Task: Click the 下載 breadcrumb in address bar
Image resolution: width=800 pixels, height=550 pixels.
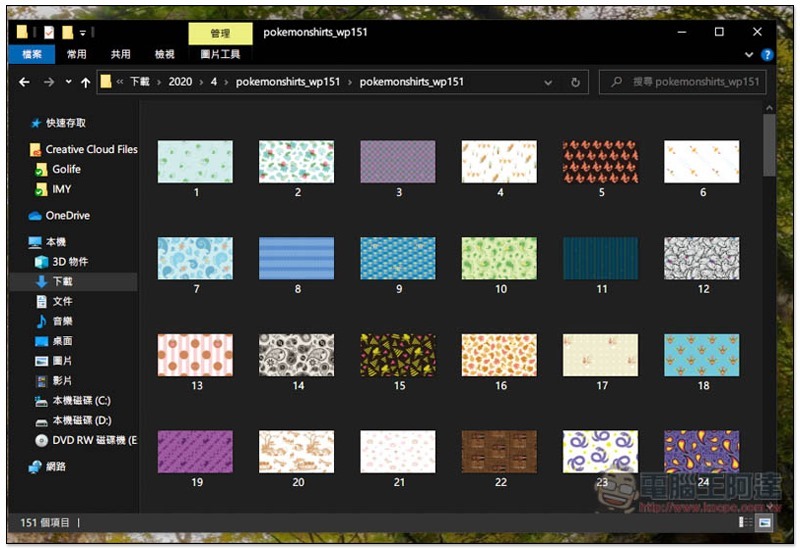Action: [139, 82]
